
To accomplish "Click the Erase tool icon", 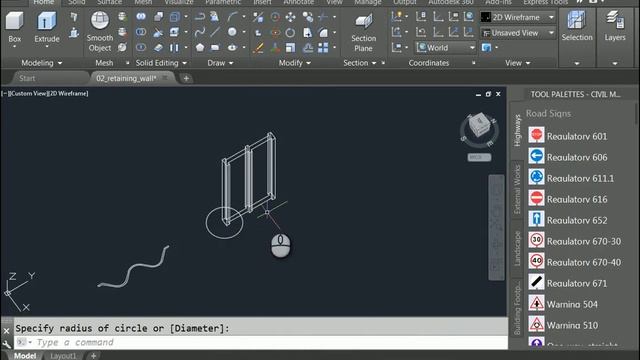I will [258, 47].
